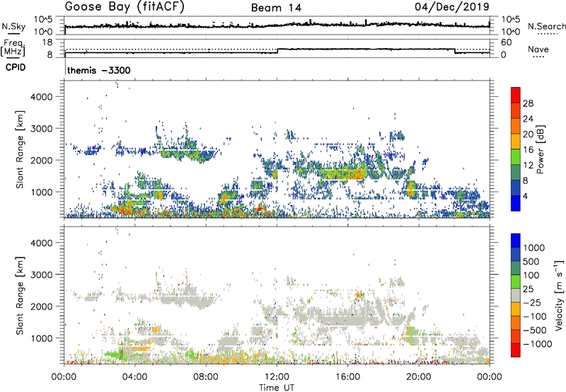Click the "Power [dB]" colorbar title
The width and height of the screenshot is (566, 392).
pos(541,149)
